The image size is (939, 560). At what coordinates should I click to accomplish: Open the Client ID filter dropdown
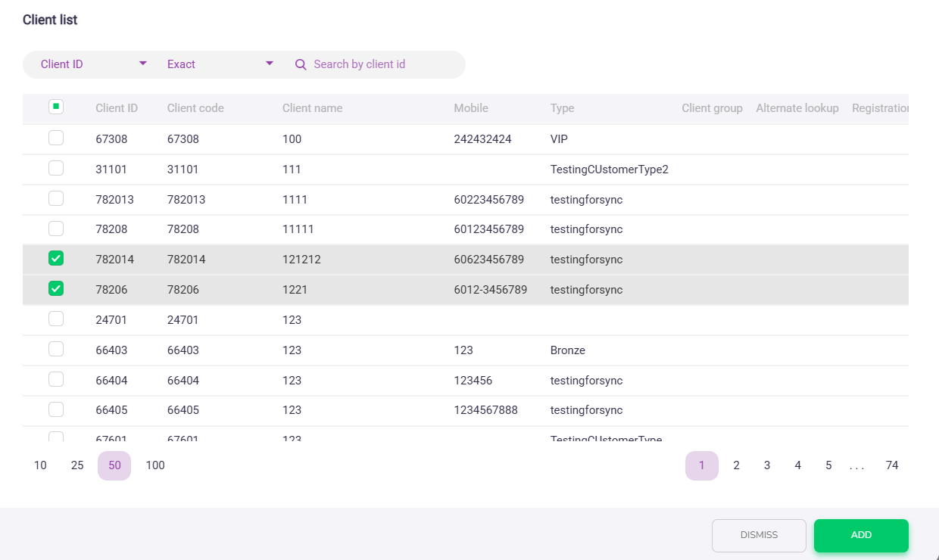pyautogui.click(x=94, y=64)
